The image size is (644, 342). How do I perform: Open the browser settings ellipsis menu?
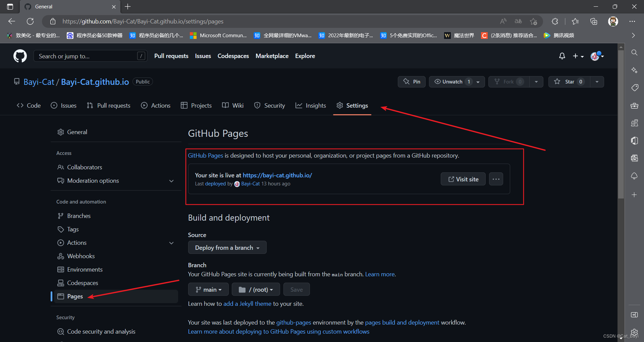[632, 21]
